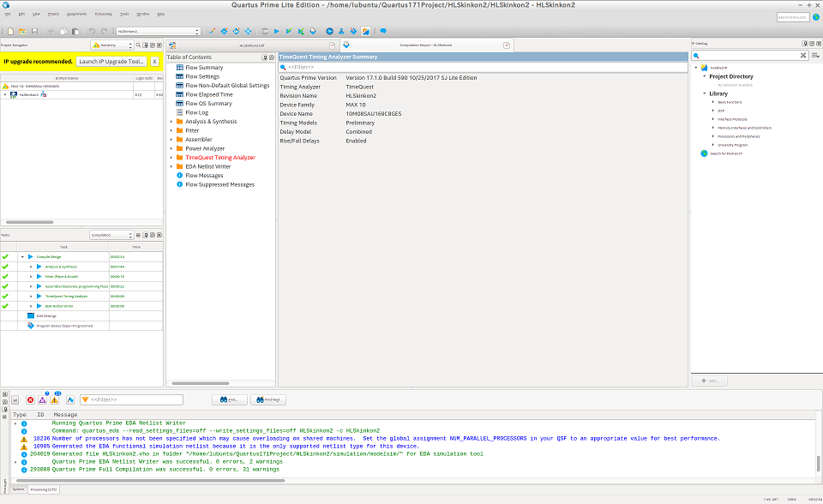Create a new file with toolbar icon
Screen dimensions: 823x504
coord(10,32)
